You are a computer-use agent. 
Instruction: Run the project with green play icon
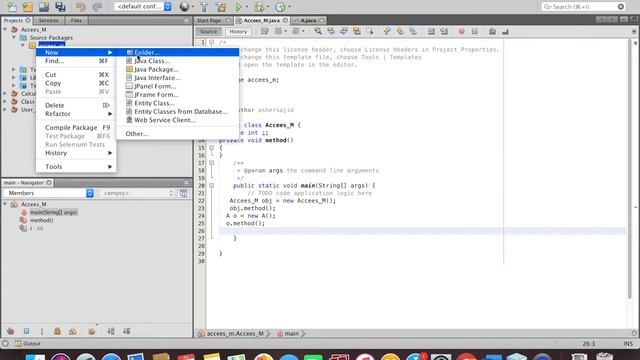(239, 7)
